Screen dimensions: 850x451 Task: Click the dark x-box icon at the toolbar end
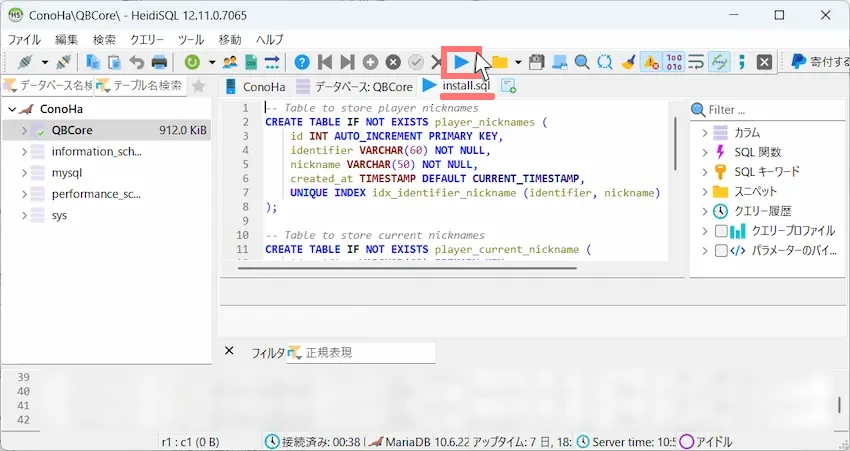[x=764, y=62]
